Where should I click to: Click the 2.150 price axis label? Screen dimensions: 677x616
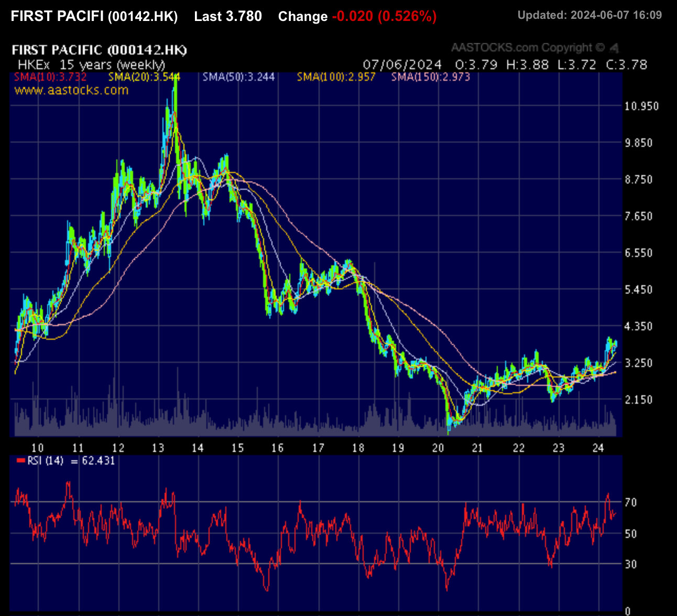pyautogui.click(x=639, y=399)
